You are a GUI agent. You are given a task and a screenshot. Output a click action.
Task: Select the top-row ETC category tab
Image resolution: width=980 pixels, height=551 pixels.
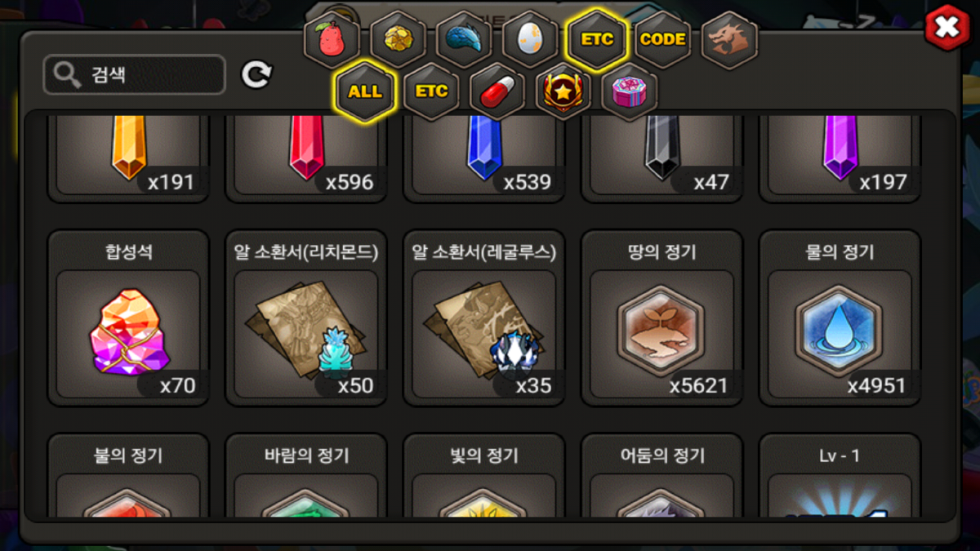tap(597, 38)
